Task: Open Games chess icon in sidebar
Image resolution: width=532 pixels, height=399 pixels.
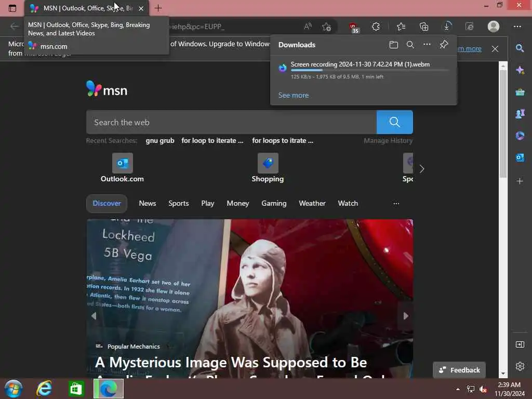Action: point(520,114)
